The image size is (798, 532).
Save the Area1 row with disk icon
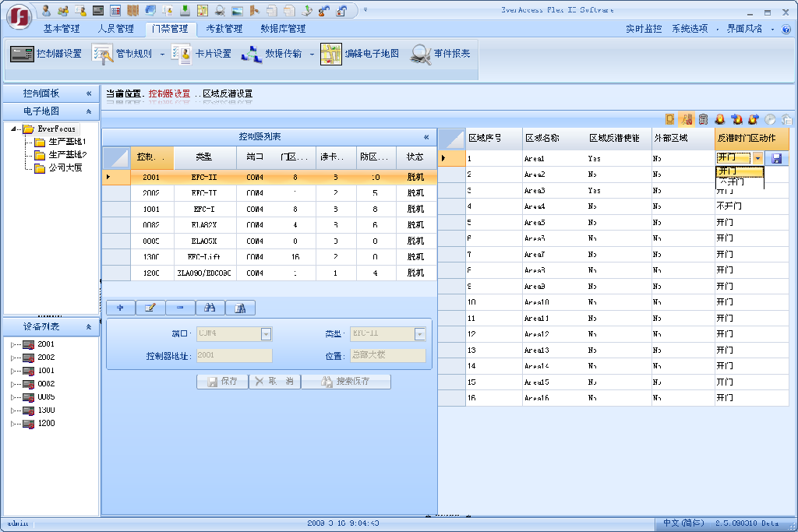point(776,158)
